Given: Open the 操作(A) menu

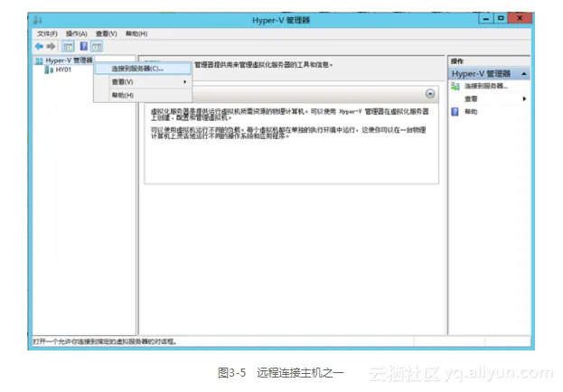Looking at the screenshot, I should (x=77, y=33).
